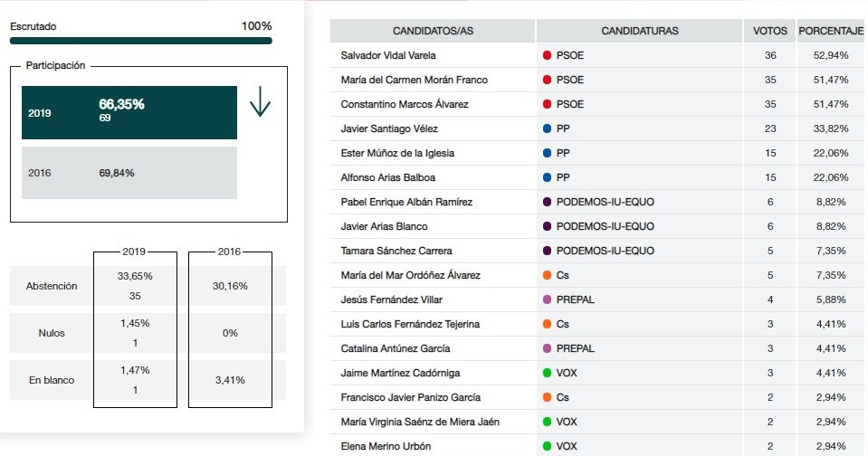The image size is (868, 456).
Task: Click the downward participation arrow icon
Action: pos(260,101)
